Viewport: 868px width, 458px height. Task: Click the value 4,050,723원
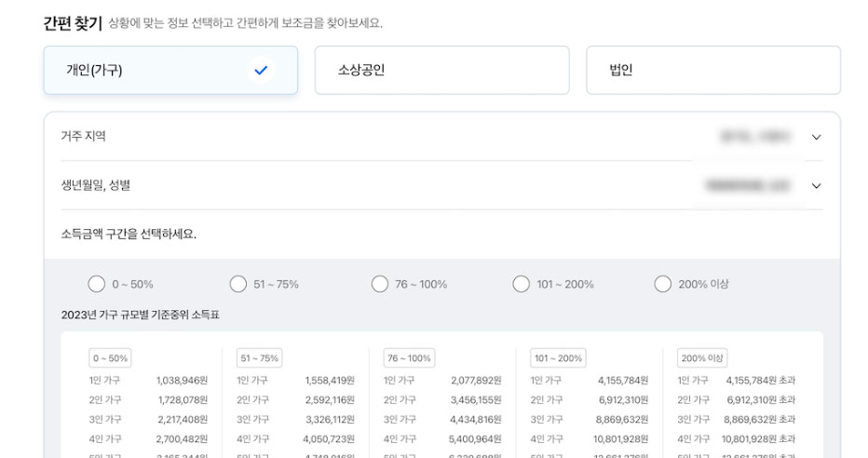pyautogui.click(x=329, y=438)
